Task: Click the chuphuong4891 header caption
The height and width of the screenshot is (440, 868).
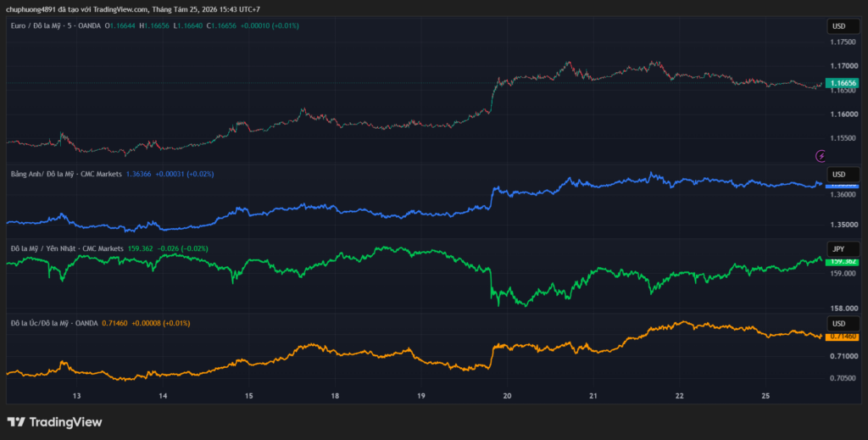Action: [133, 9]
